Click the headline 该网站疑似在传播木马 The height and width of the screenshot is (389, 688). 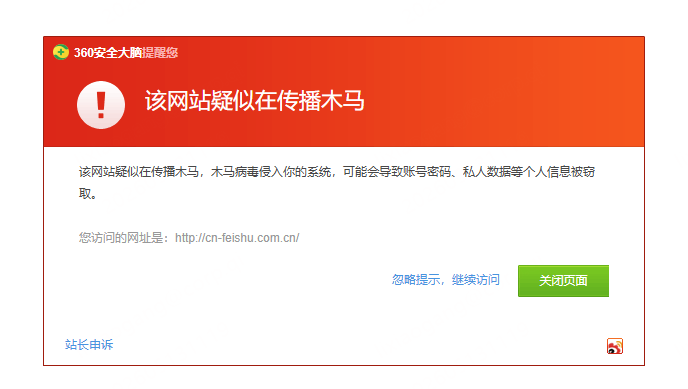click(x=254, y=100)
